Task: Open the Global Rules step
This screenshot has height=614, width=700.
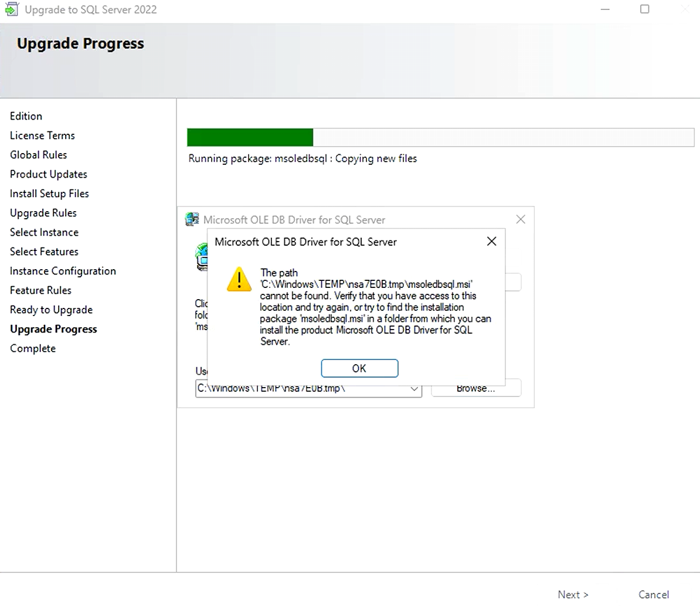Action: 38,155
